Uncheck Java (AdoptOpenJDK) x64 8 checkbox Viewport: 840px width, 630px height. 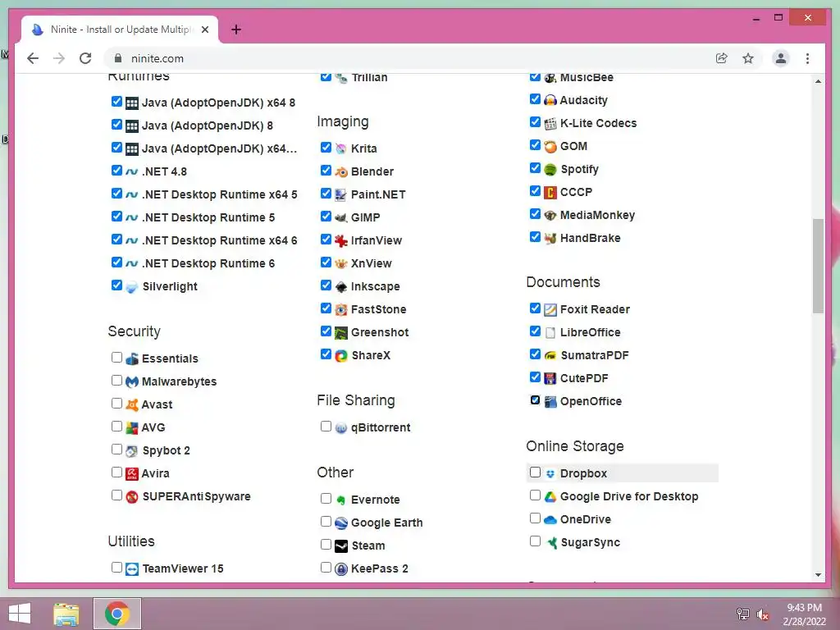click(x=116, y=101)
